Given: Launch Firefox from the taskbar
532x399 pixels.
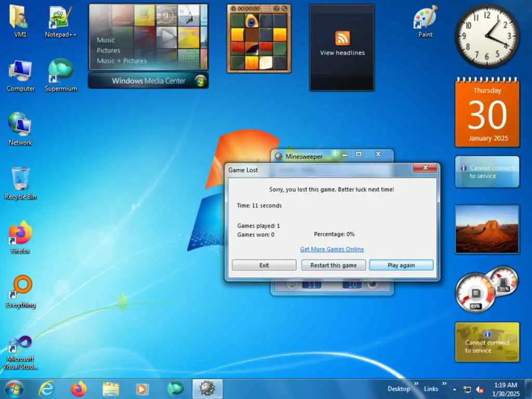Looking at the screenshot, I should 78,389.
